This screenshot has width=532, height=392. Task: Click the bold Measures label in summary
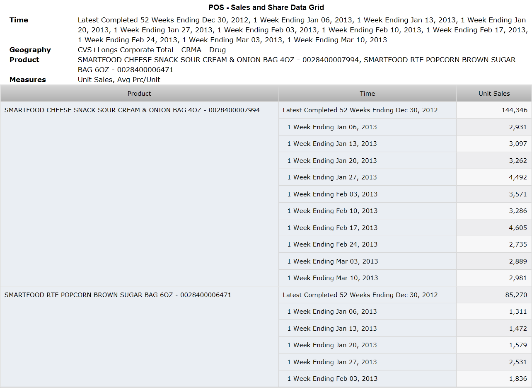(28, 80)
